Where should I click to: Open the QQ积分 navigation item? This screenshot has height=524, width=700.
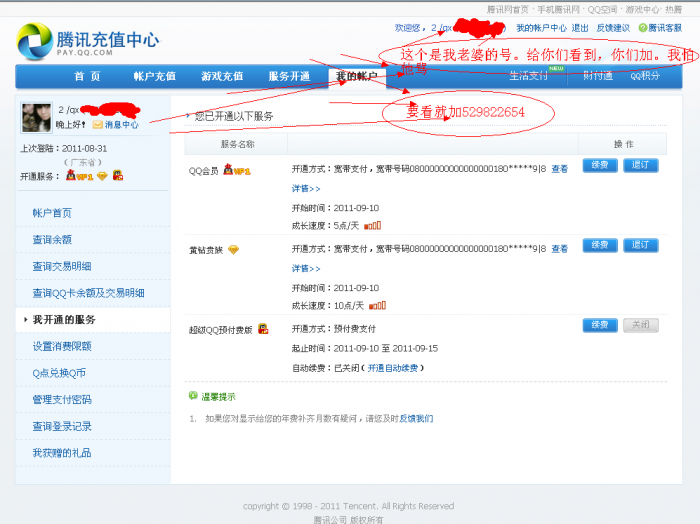(645, 76)
